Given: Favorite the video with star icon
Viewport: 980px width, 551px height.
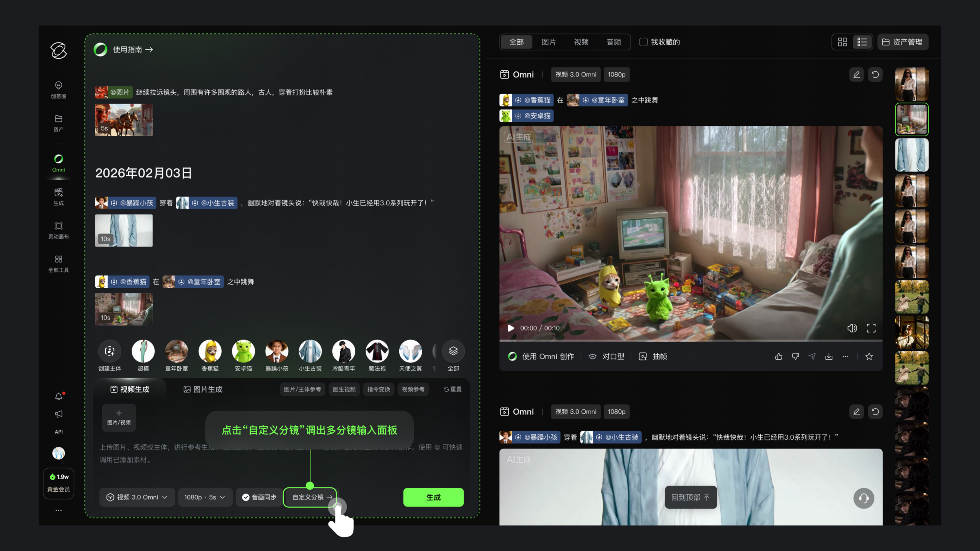Looking at the screenshot, I should tap(869, 357).
